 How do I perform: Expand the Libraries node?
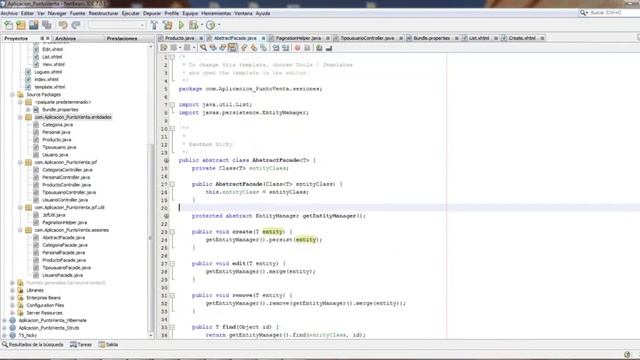12,290
